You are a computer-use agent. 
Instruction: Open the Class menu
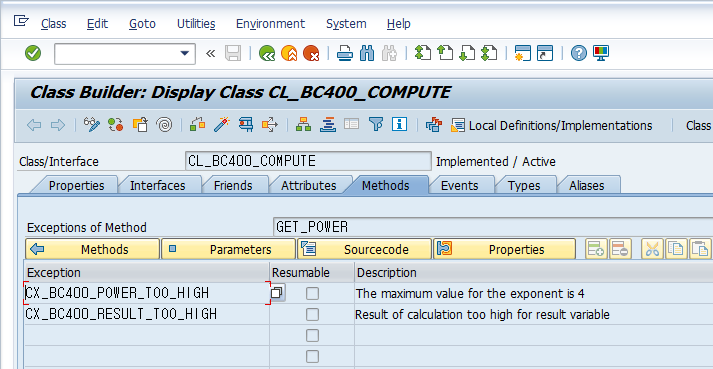(54, 24)
